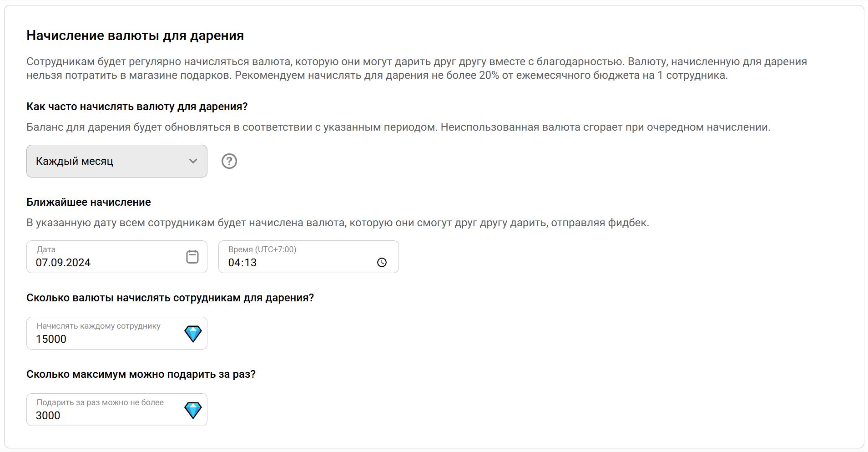This screenshot has width=868, height=452.
Task: Click the time value 04:13
Action: pyautogui.click(x=242, y=263)
